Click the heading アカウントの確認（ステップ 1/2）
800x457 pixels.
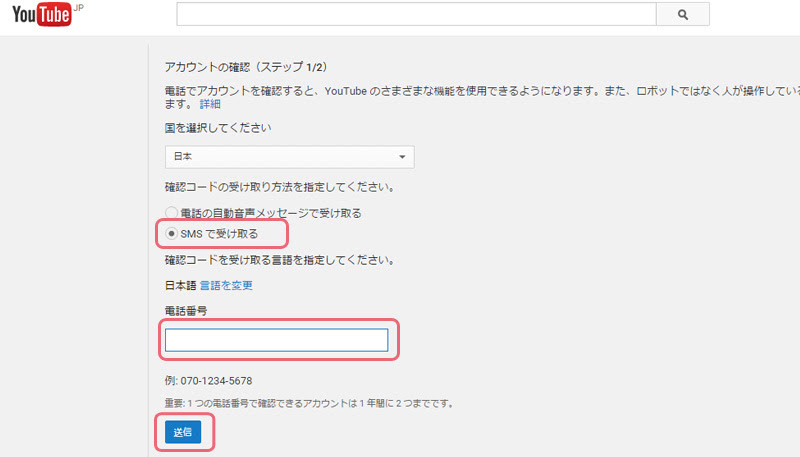246,67
